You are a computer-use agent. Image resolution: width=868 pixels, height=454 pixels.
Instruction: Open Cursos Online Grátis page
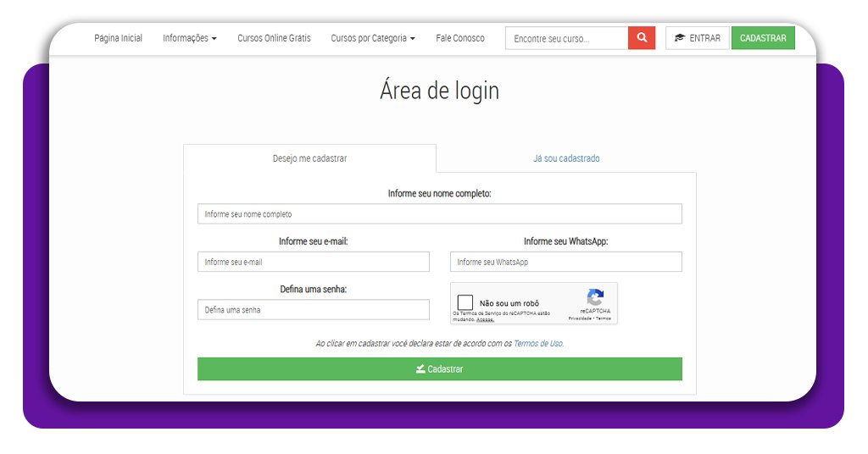pos(274,38)
